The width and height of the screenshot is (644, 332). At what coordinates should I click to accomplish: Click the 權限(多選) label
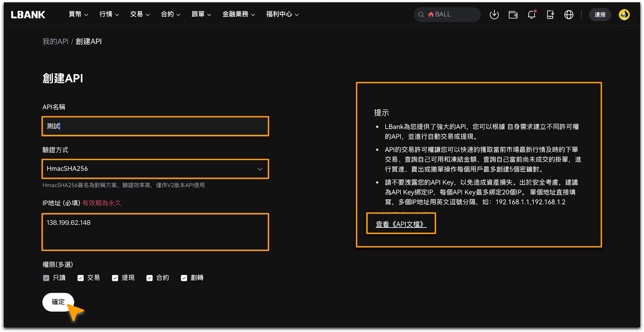click(58, 264)
